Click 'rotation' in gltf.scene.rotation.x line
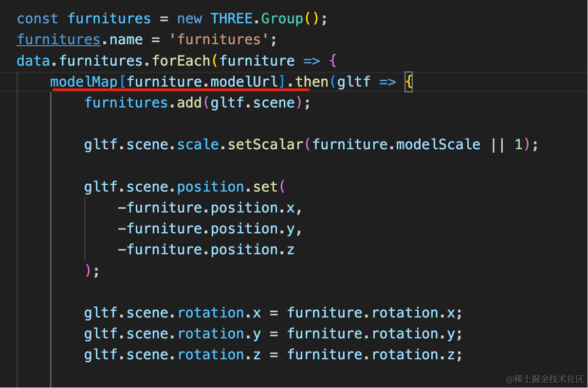The width and height of the screenshot is (588, 388). click(210, 312)
